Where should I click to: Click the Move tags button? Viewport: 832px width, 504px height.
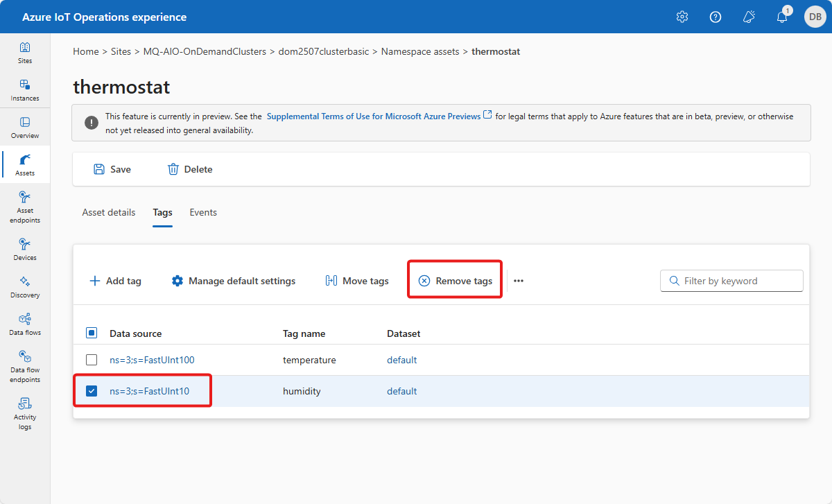click(357, 281)
